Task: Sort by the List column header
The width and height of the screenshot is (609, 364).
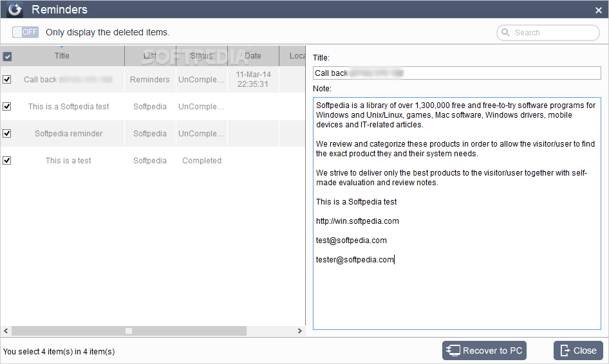Action: click(x=150, y=56)
